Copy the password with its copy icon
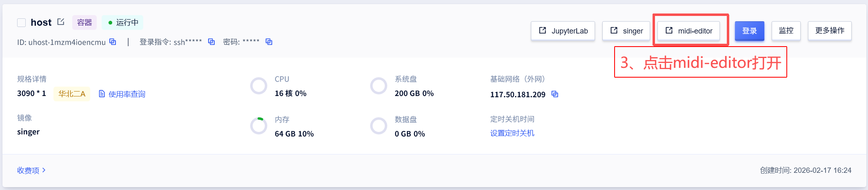868x190 pixels. click(x=269, y=42)
